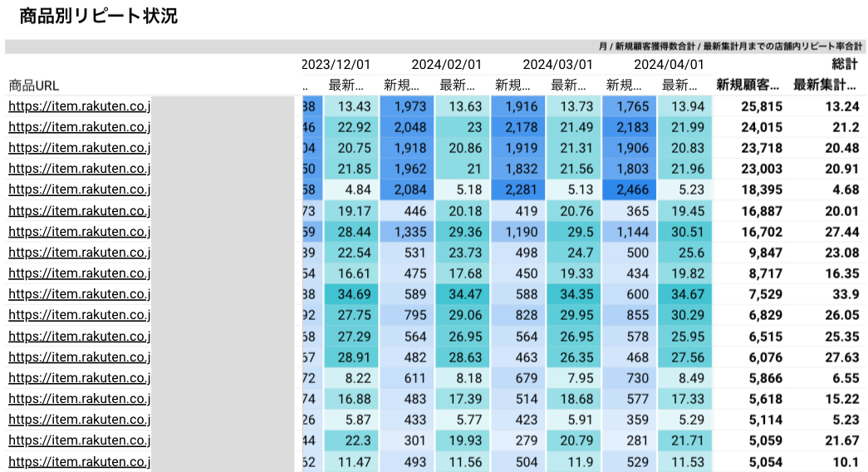
Task: Click the grand total value 25,815
Action: click(761, 106)
